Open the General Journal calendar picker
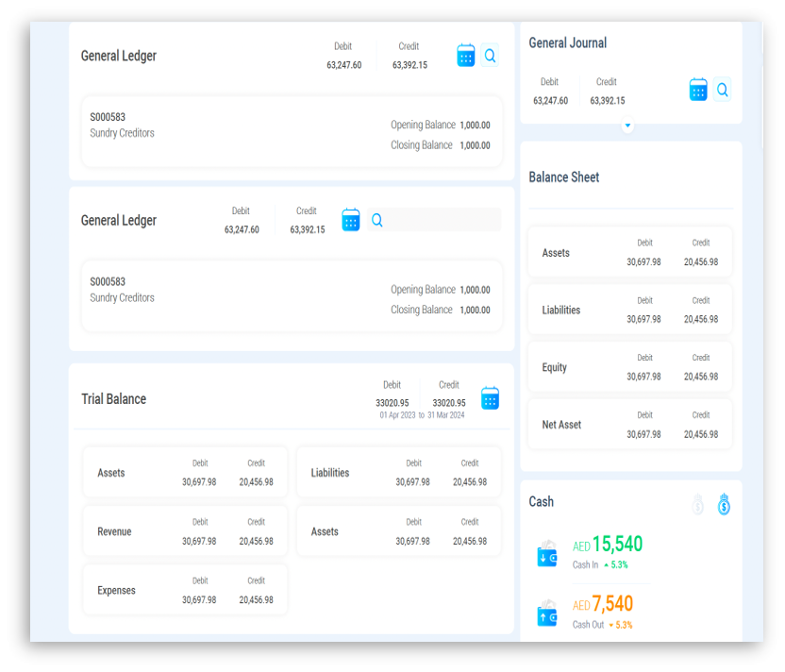Image resolution: width=785 pixels, height=672 pixels. [698, 90]
